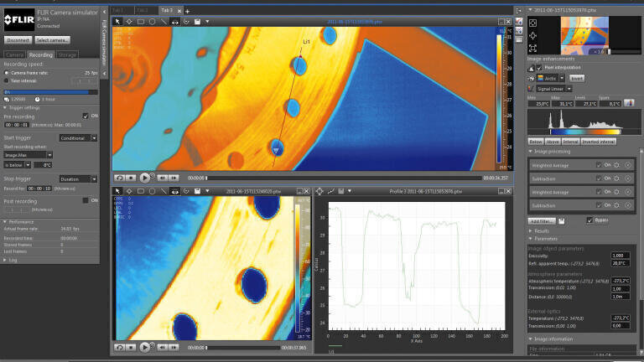
Task: Select Tab 3 in workspace tabs
Action: tap(166, 10)
